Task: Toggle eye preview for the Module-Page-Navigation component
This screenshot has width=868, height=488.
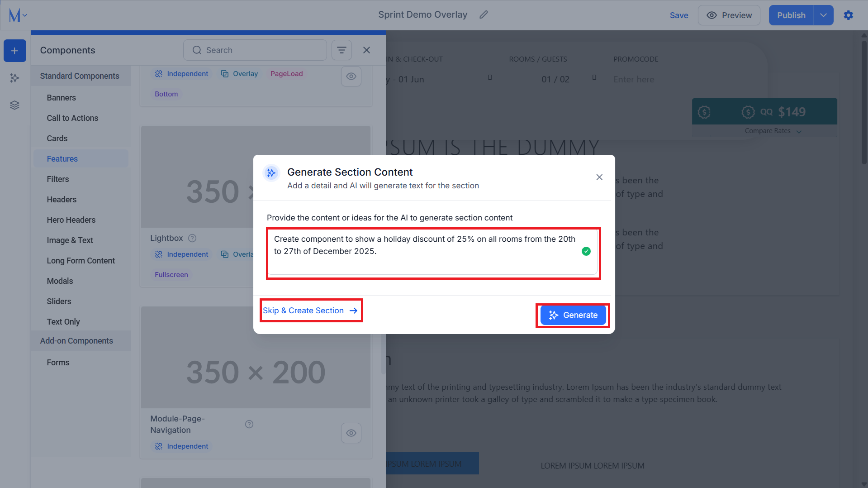Action: (351, 433)
